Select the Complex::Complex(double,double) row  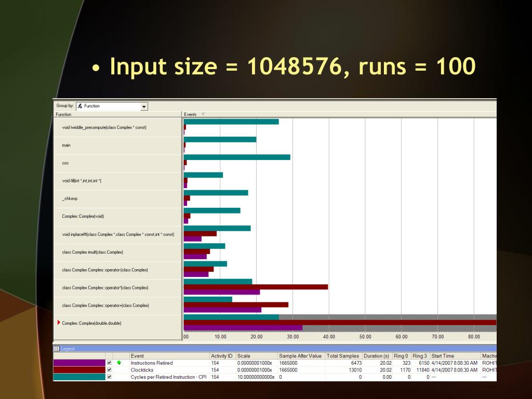118,323
